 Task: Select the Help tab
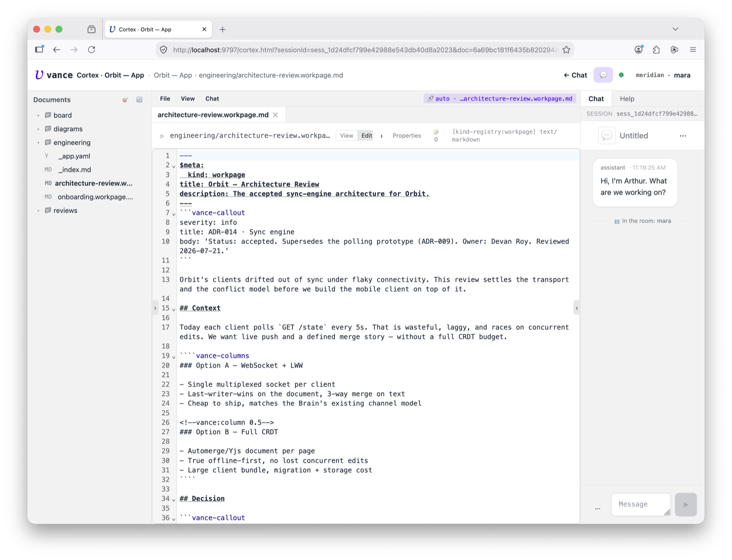coord(627,99)
